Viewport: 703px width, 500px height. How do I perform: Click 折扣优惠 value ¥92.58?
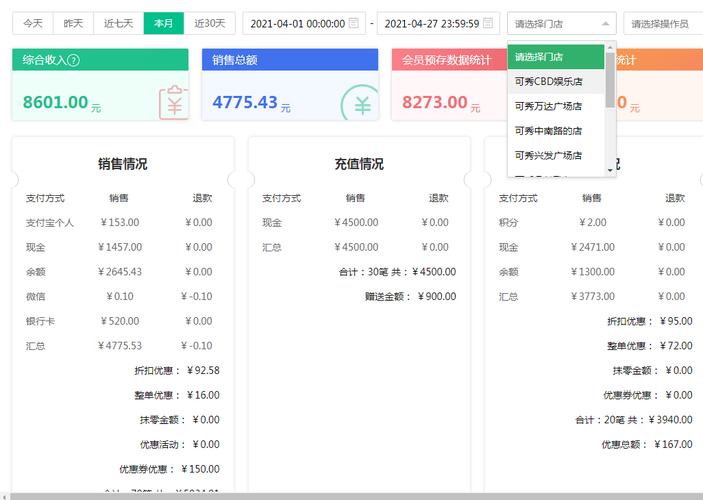[x=204, y=370]
